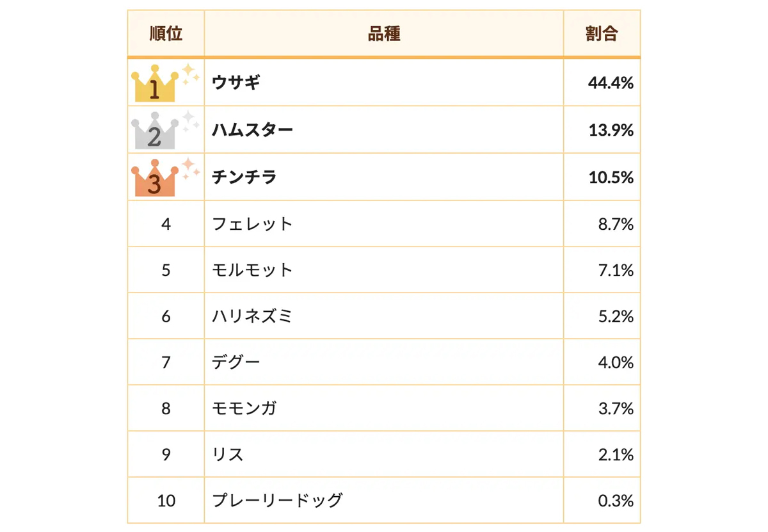
Task: Click プレーリードッグ in the last row
Action: [277, 501]
